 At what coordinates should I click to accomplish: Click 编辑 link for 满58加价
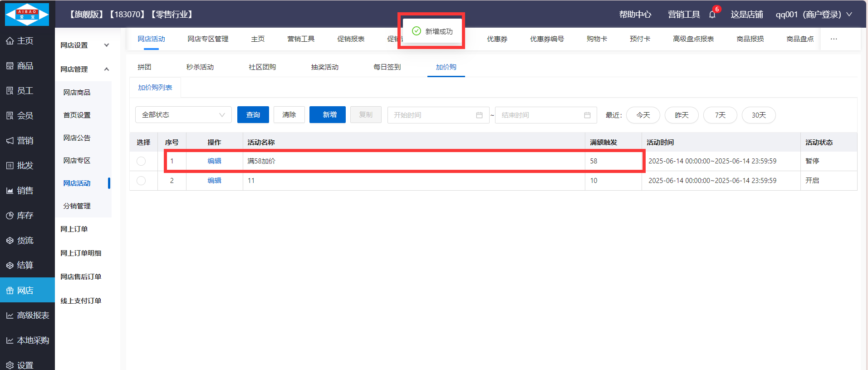pyautogui.click(x=214, y=161)
